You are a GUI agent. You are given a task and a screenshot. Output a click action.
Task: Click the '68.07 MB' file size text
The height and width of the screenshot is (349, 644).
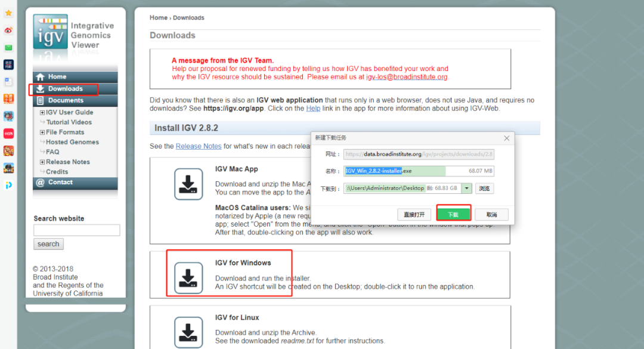click(x=480, y=171)
